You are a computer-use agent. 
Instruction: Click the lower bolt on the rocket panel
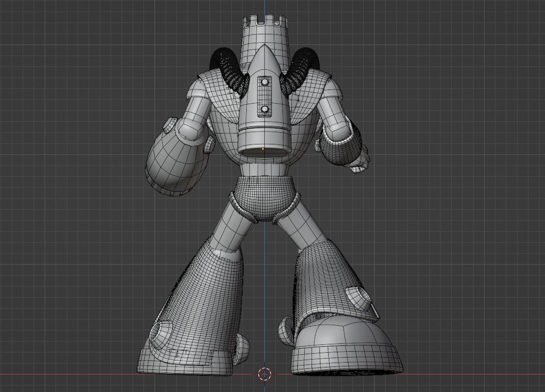[x=265, y=110]
